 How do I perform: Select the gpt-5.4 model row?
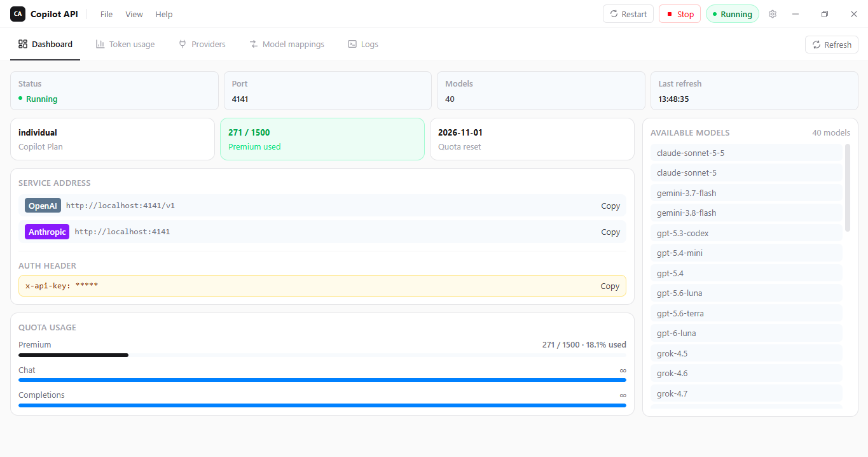tap(747, 273)
